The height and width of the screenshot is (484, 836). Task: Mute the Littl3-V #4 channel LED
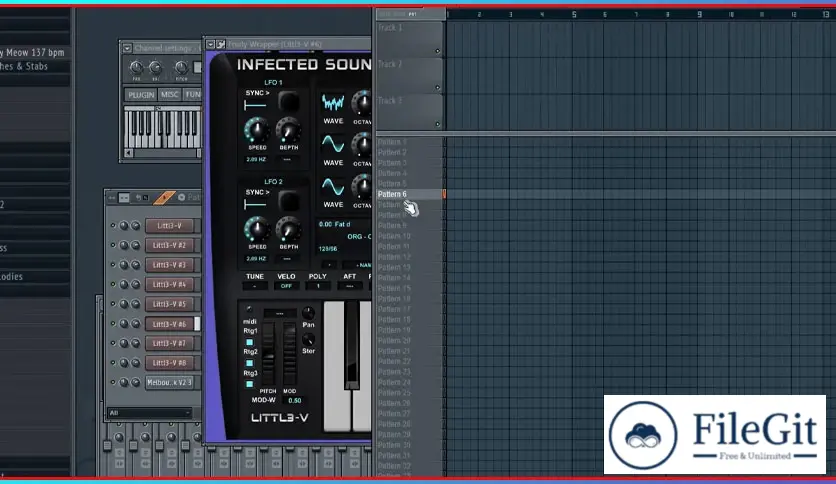113,284
